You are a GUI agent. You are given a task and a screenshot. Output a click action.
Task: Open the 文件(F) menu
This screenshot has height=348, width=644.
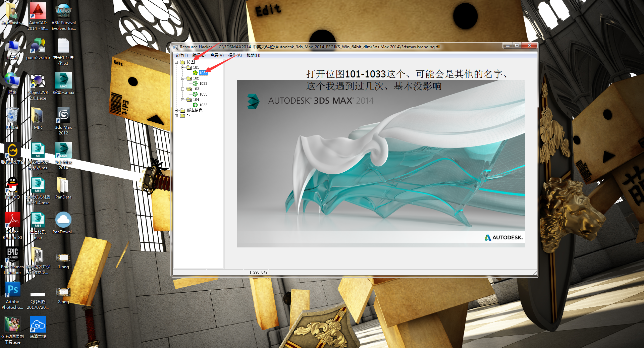click(181, 55)
